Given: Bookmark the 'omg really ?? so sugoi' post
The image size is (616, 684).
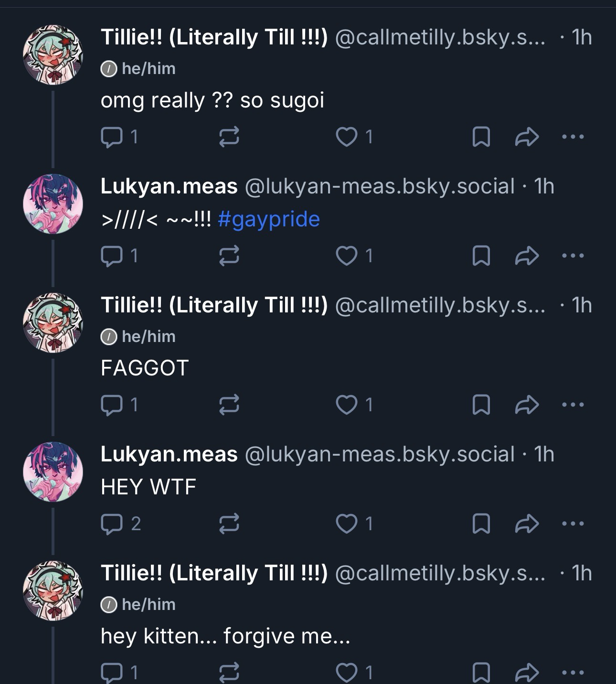Looking at the screenshot, I should point(481,137).
